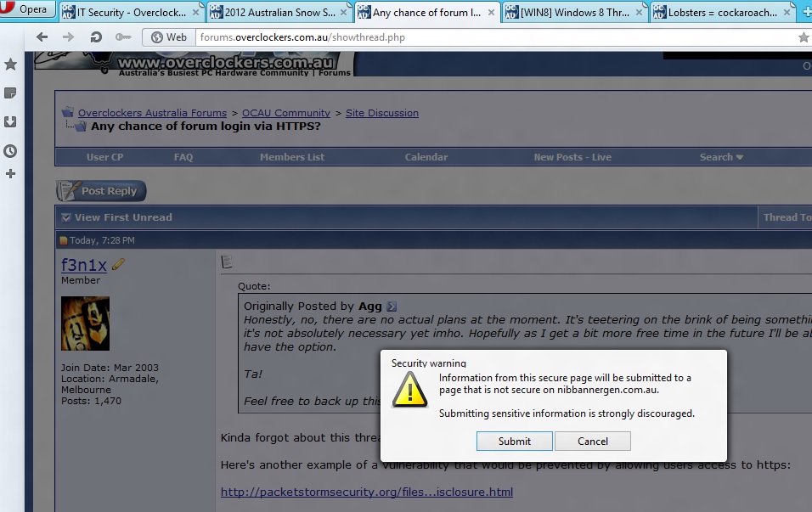This screenshot has width=812, height=512.
Task: Close the Any chance of forum login tab
Action: pos(492,13)
